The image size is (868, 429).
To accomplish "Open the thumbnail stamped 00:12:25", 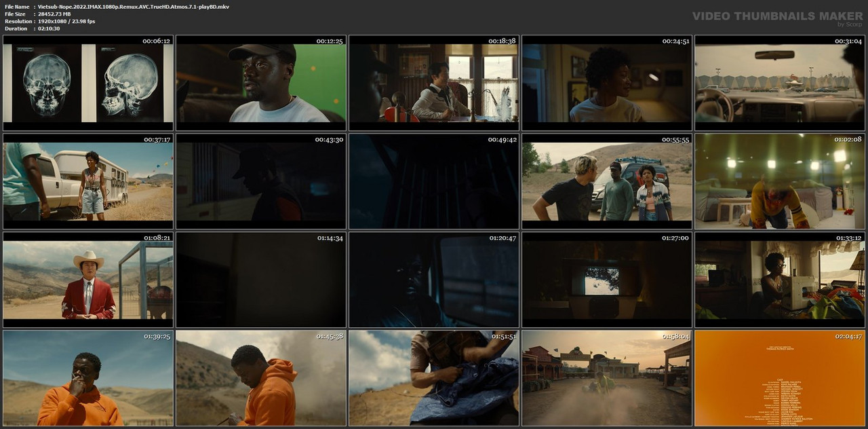I will tap(261, 83).
